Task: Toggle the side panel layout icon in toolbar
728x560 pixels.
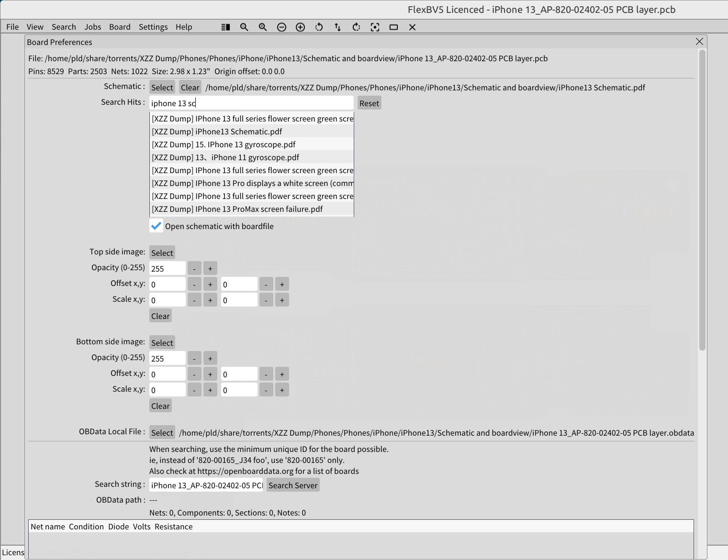Action: (226, 27)
